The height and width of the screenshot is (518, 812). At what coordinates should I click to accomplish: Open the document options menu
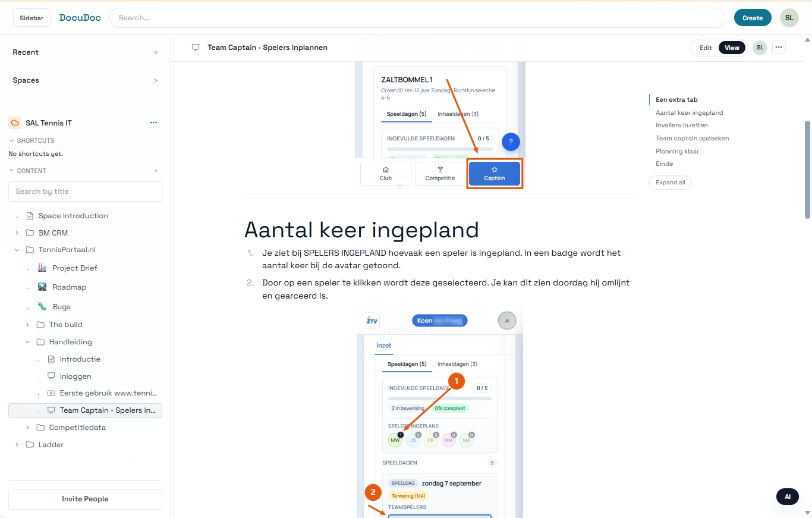[779, 47]
